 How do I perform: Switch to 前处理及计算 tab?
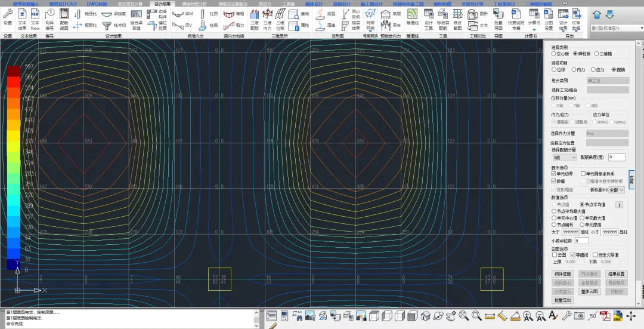point(130,4)
